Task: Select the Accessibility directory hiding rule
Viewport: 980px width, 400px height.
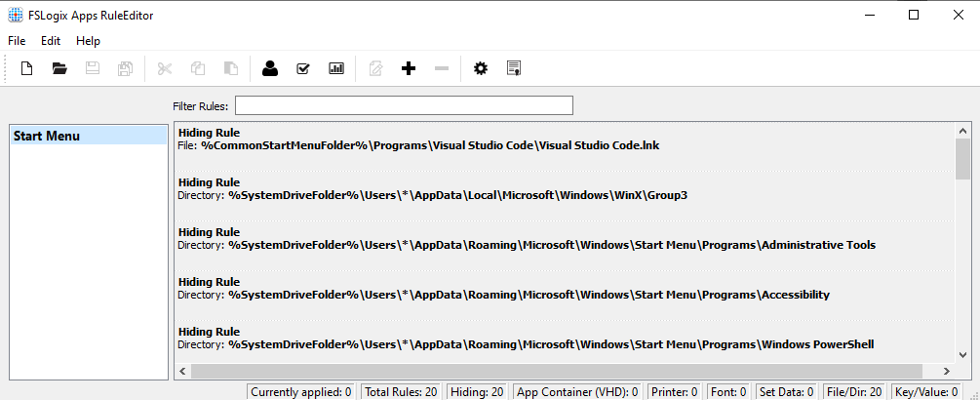Action: tap(566, 294)
